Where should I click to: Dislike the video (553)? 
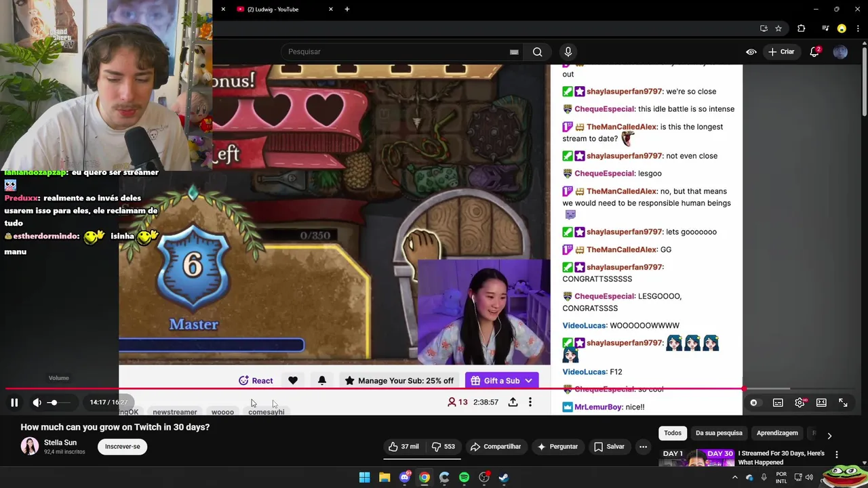click(444, 447)
